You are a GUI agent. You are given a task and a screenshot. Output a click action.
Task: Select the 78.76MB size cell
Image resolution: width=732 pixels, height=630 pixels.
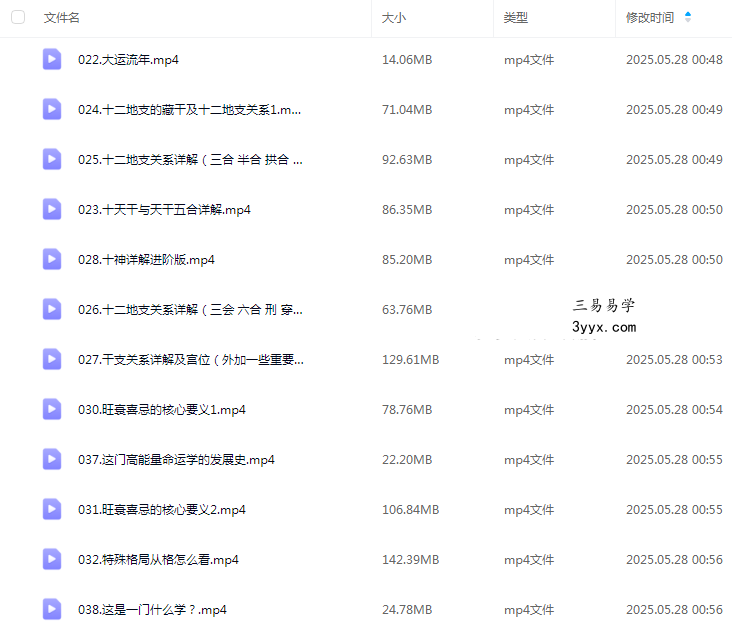407,410
